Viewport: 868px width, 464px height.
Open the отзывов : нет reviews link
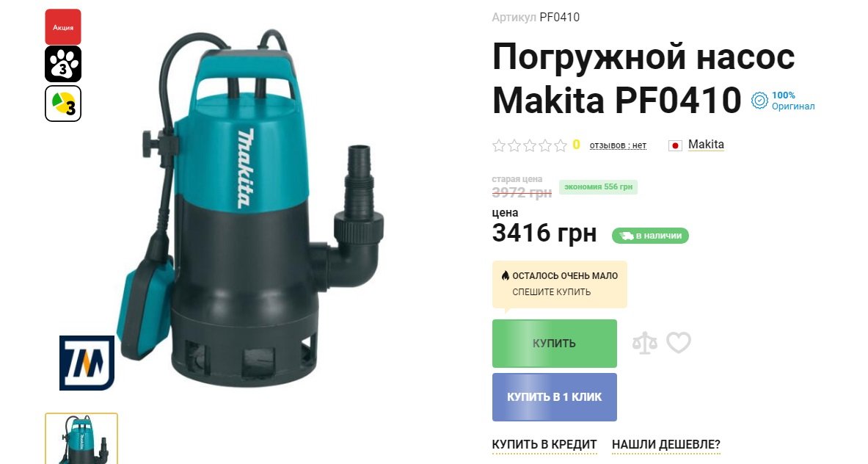click(618, 145)
